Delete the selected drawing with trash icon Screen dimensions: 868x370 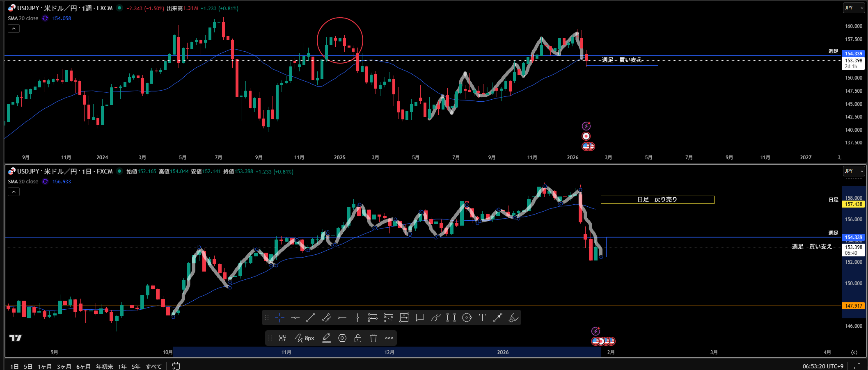(x=373, y=338)
